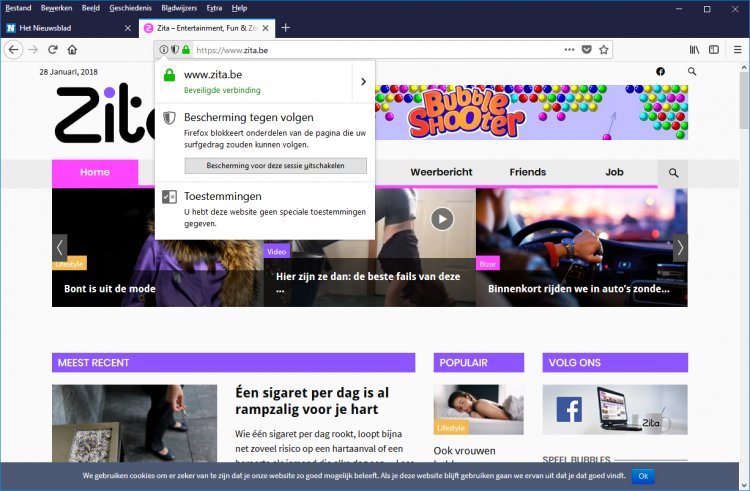Open the sleeping woman thumbnail under Populair
Viewport: 750px width, 491px height.
point(478,409)
